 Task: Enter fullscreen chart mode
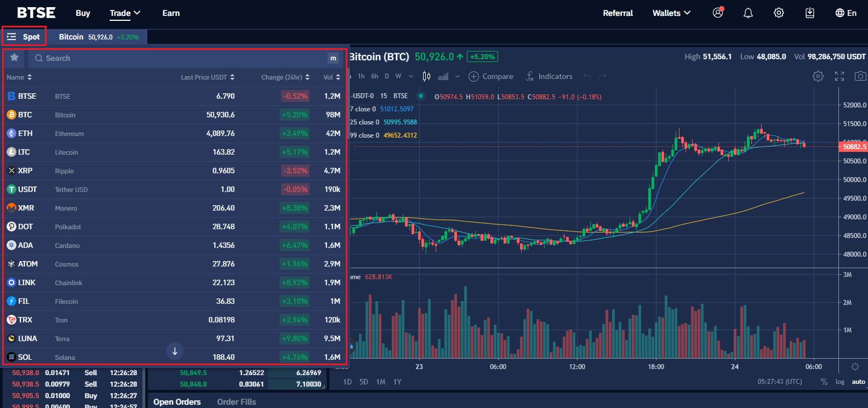pos(840,76)
